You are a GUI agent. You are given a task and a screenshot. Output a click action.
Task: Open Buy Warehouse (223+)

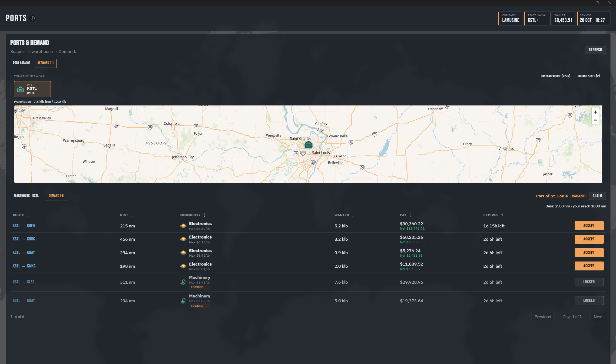tap(555, 76)
